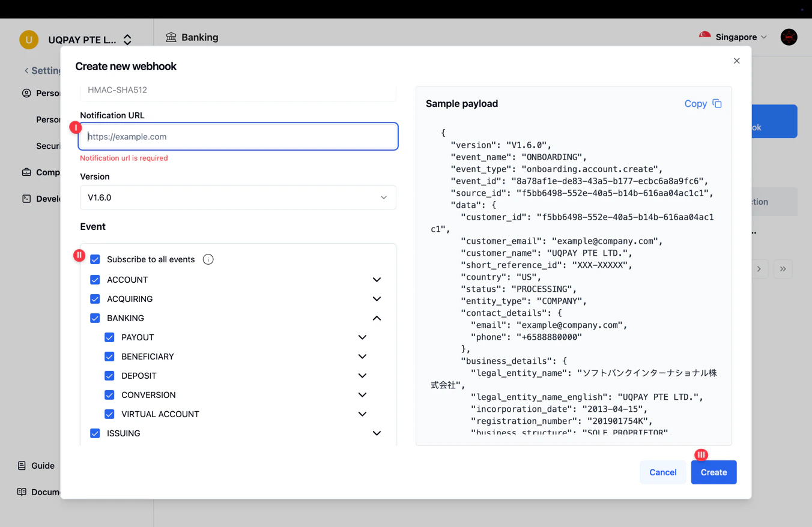Go back via the Settings link
This screenshot has height=527, width=812.
coord(42,70)
